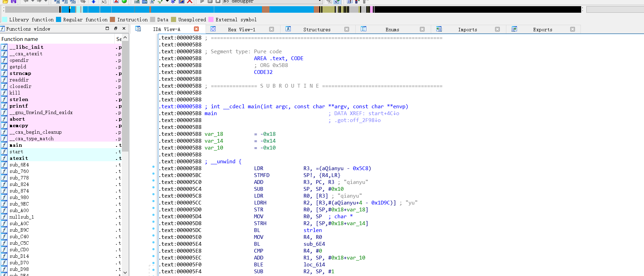The image size is (644, 276).
Task: Close the Hex View-1 tab
Action: [272, 29]
